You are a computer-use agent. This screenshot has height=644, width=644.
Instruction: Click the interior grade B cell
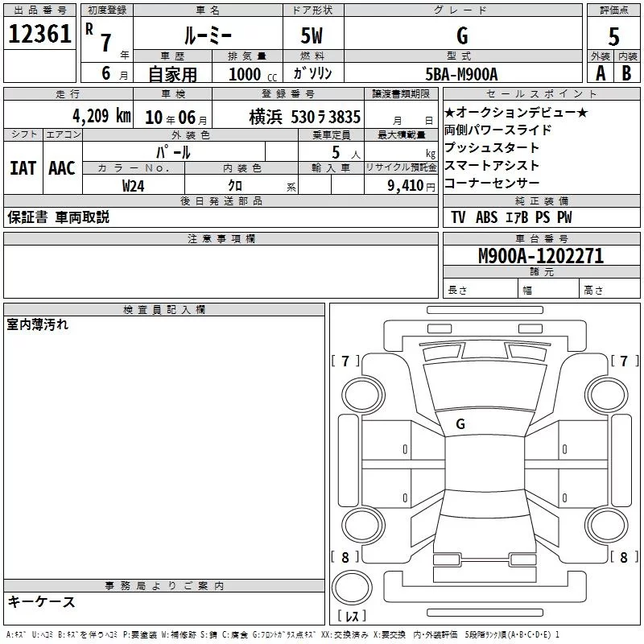(626, 72)
